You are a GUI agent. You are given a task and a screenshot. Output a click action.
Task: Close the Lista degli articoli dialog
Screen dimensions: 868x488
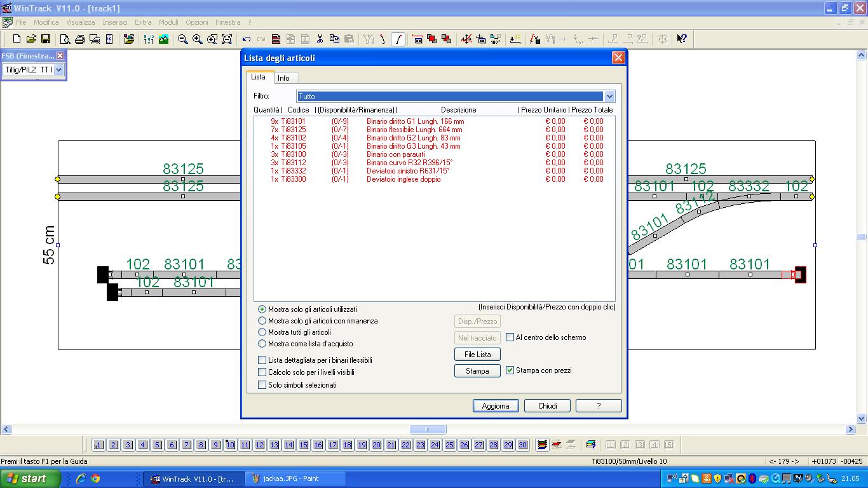618,58
